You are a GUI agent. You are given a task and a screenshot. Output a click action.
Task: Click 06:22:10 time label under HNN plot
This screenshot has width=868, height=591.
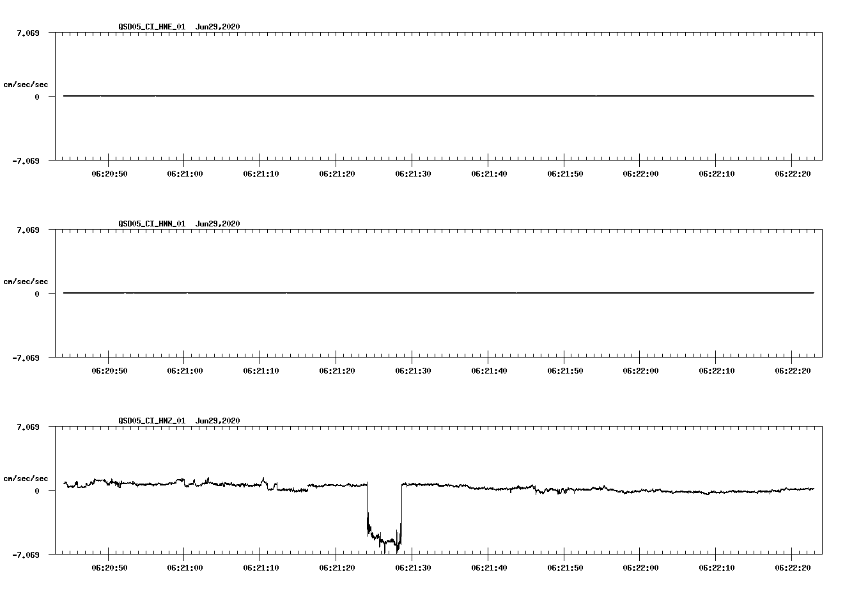point(717,371)
